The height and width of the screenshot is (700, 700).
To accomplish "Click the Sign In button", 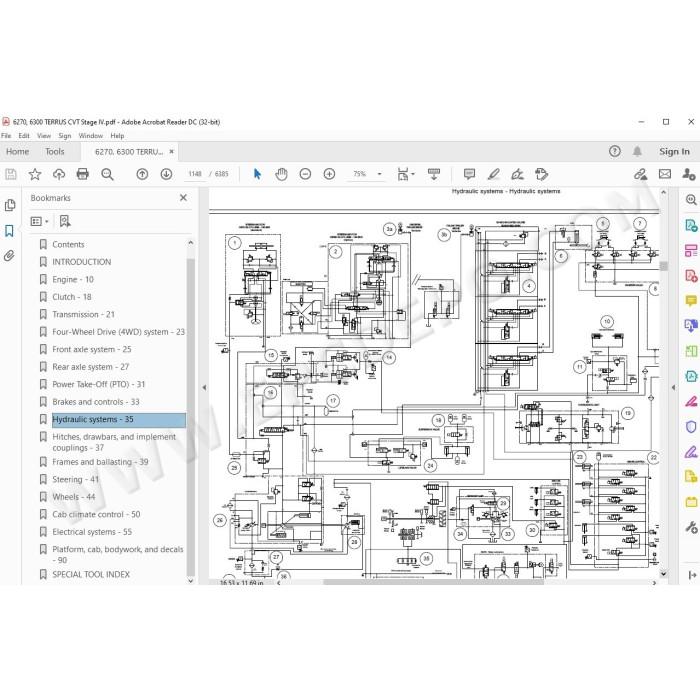I will 674,152.
